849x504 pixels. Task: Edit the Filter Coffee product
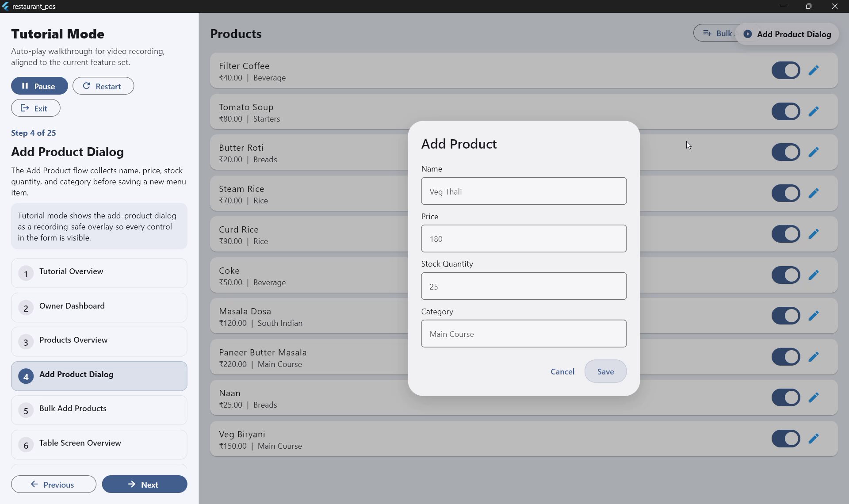tap(814, 70)
